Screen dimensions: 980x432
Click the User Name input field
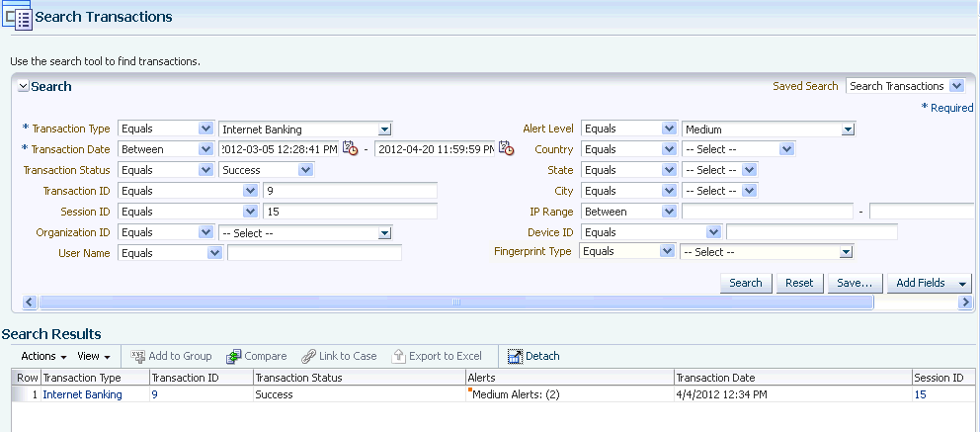pyautogui.click(x=314, y=253)
